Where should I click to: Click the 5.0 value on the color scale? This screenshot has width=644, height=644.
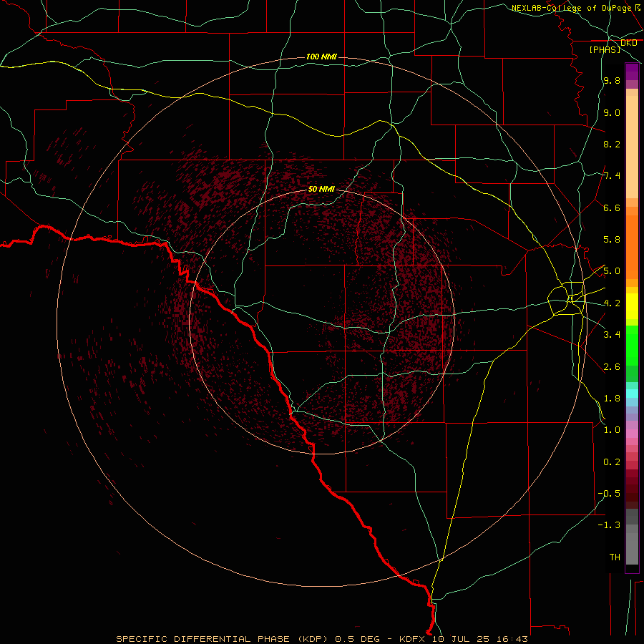click(x=612, y=271)
